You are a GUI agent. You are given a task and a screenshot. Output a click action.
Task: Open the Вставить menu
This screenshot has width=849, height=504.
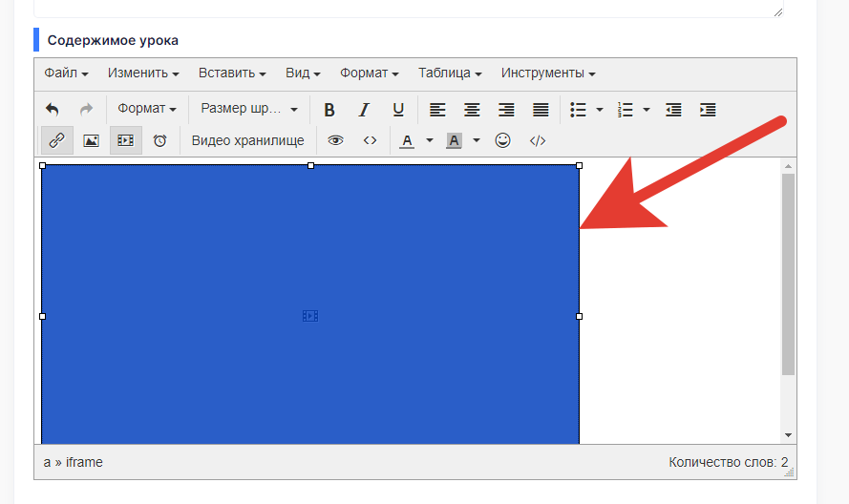tap(232, 73)
